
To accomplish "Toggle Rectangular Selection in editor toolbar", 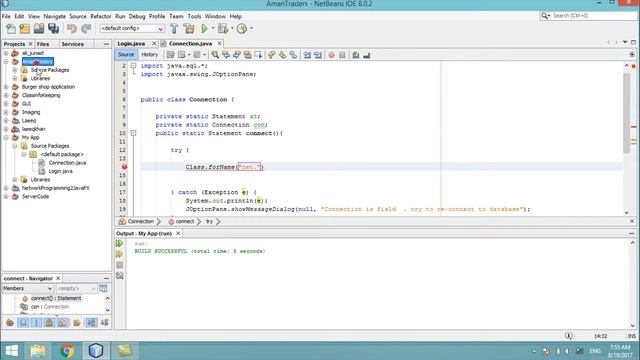I will [258, 55].
